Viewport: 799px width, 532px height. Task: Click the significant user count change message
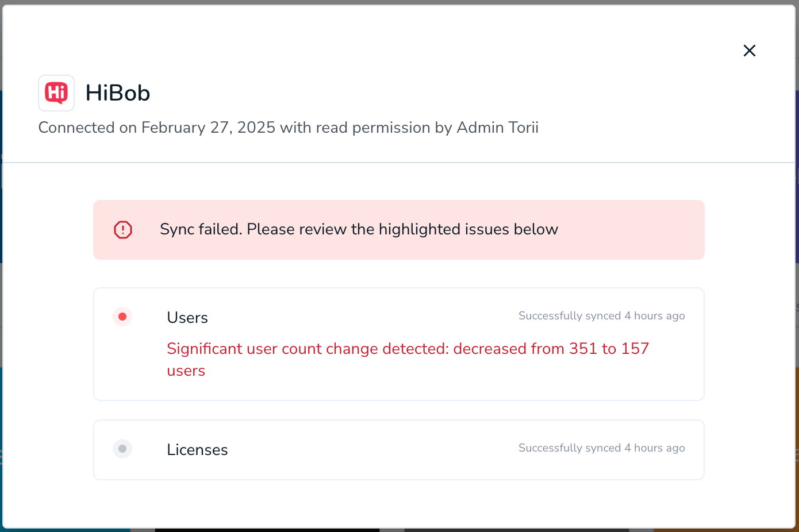[x=408, y=360]
